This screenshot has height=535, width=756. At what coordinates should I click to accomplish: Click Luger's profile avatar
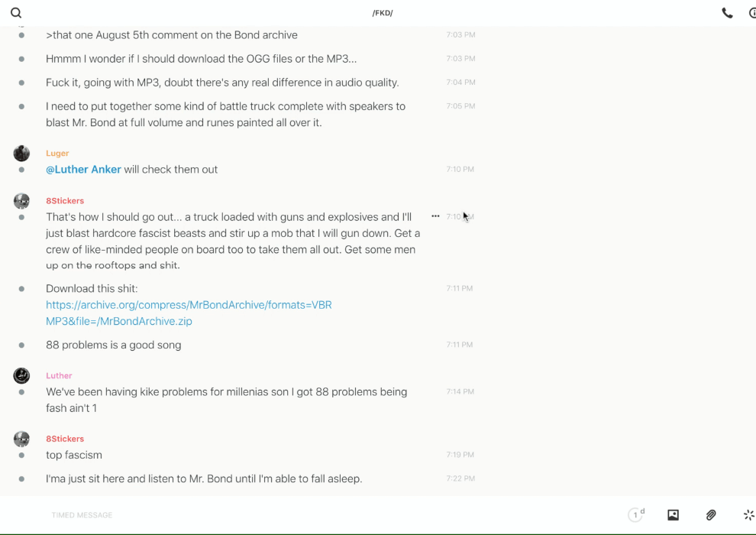pyautogui.click(x=21, y=154)
